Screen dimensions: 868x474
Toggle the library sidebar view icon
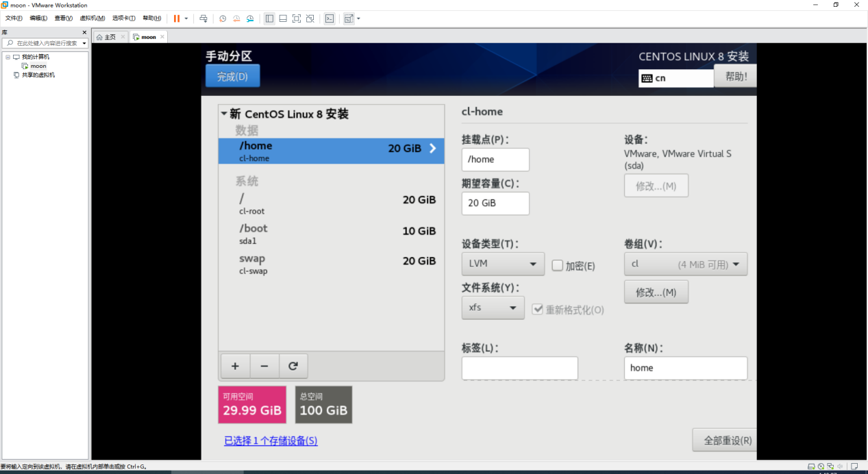pyautogui.click(x=269, y=18)
